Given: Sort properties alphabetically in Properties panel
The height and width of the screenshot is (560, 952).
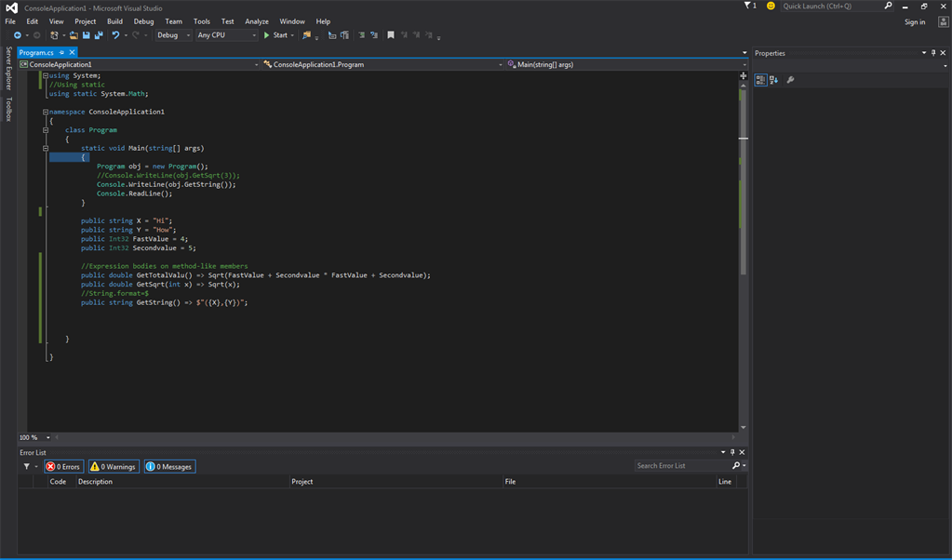Looking at the screenshot, I should 773,80.
